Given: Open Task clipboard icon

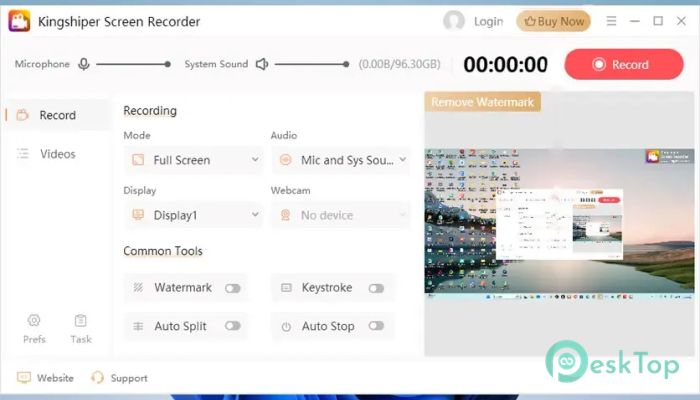Looking at the screenshot, I should pyautogui.click(x=81, y=320).
